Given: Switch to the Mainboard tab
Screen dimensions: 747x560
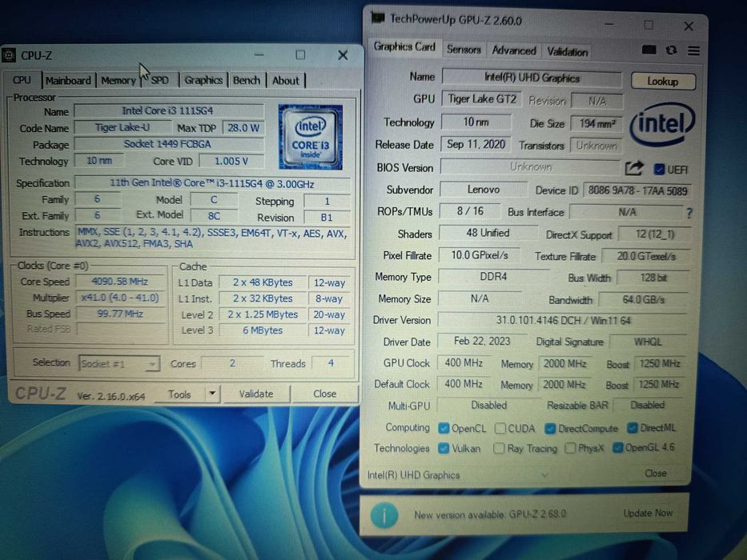Looking at the screenshot, I should pyautogui.click(x=68, y=81).
